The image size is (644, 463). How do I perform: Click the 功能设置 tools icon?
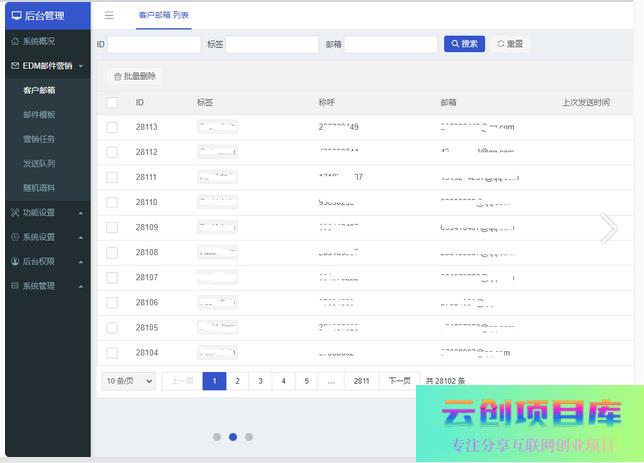click(15, 212)
